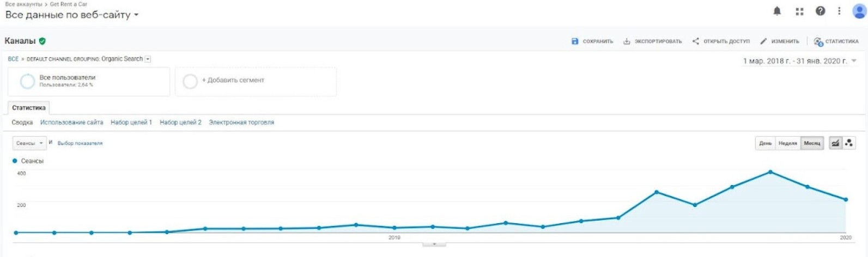The height and width of the screenshot is (257, 868).
Task: Click the help question mark icon
Action: [820, 11]
